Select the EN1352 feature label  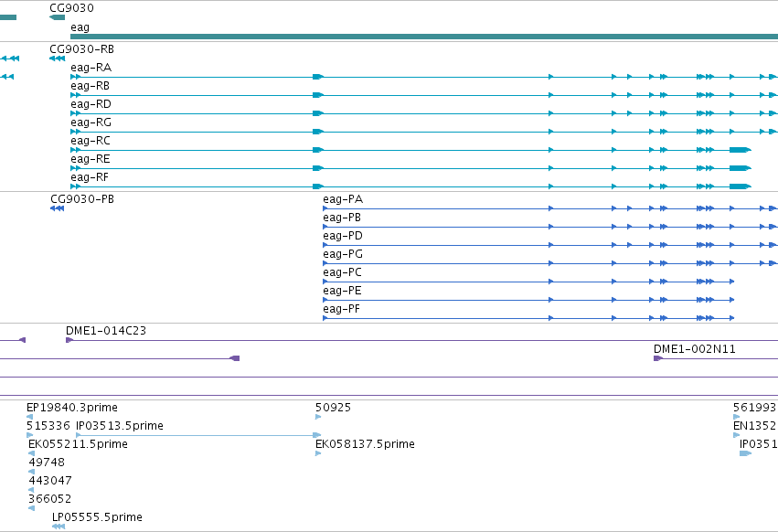[754, 426]
